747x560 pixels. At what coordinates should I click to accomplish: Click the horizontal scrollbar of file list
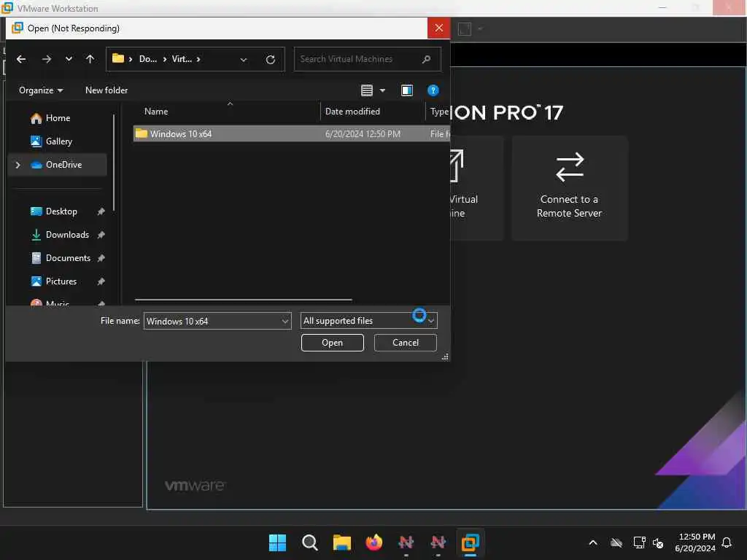point(244,300)
